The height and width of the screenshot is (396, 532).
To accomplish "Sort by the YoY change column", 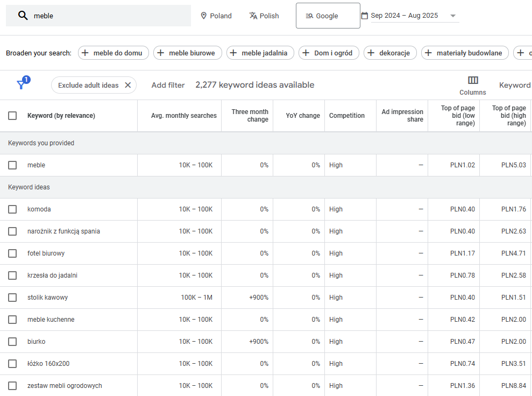I will [x=302, y=116].
